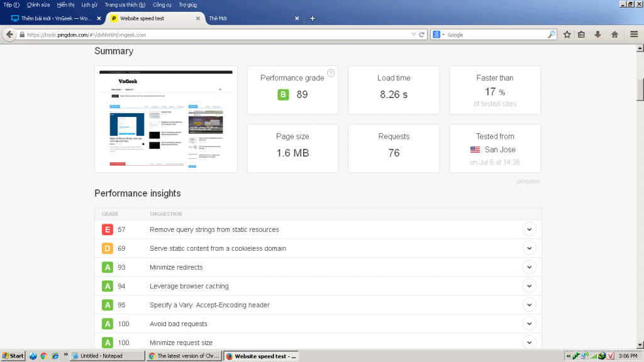Close the Thẻ Mới tab
The height and width of the screenshot is (362, 644).
point(297,18)
